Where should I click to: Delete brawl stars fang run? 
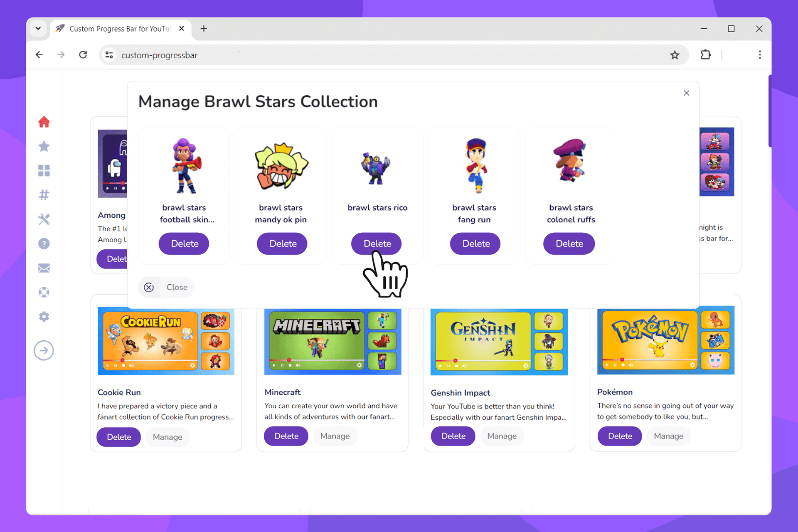coord(475,244)
